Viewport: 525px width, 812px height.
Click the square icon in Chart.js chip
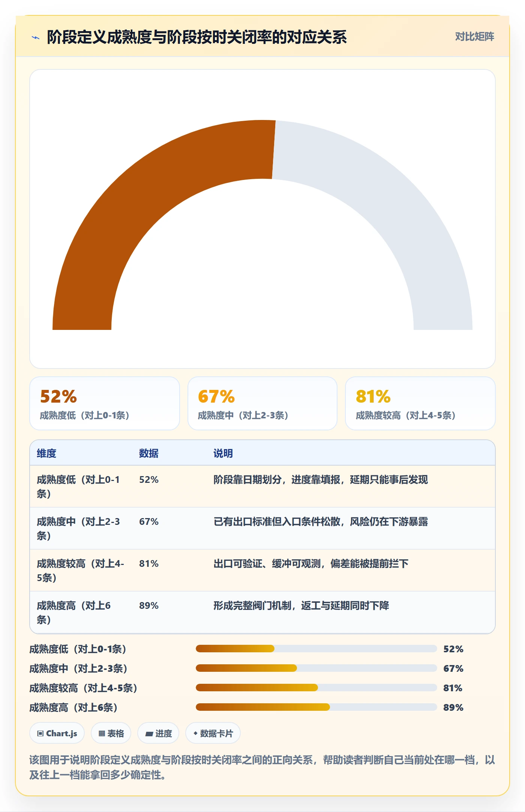click(40, 733)
